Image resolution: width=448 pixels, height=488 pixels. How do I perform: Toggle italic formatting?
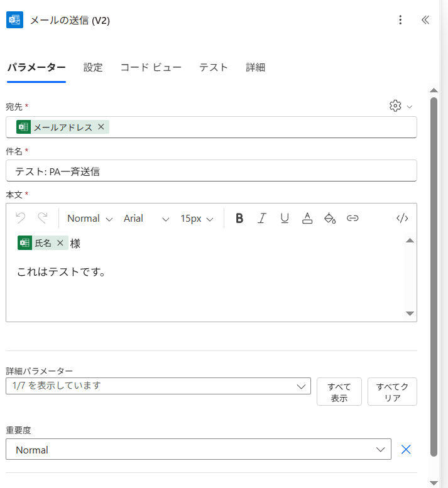tap(262, 218)
